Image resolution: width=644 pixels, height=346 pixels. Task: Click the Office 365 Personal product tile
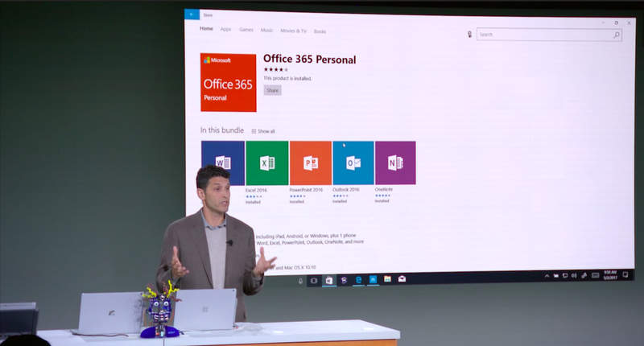229,82
